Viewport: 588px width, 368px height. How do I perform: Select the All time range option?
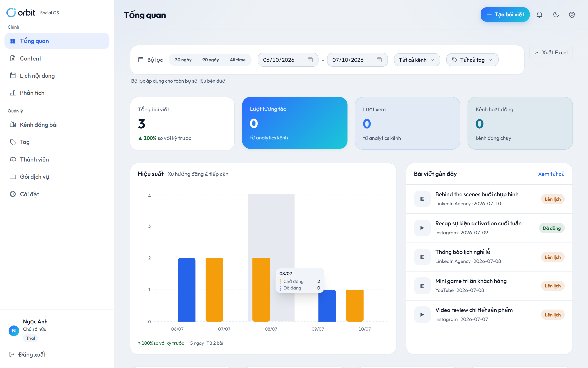(238, 60)
